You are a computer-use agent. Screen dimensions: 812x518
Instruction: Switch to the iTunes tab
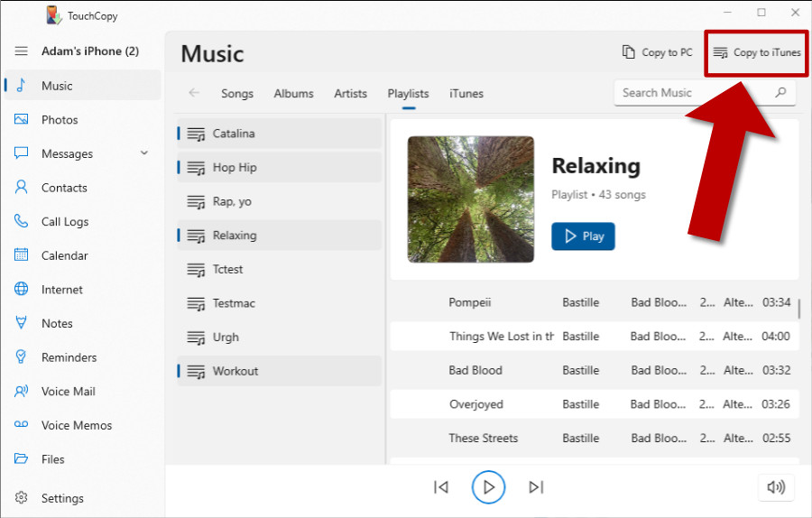coord(466,94)
